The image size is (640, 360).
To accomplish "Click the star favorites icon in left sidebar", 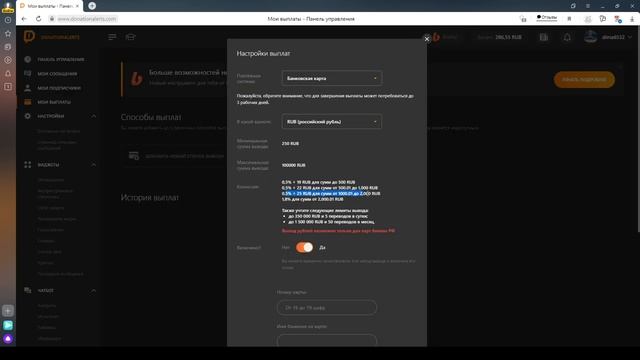I will pos(8,33).
